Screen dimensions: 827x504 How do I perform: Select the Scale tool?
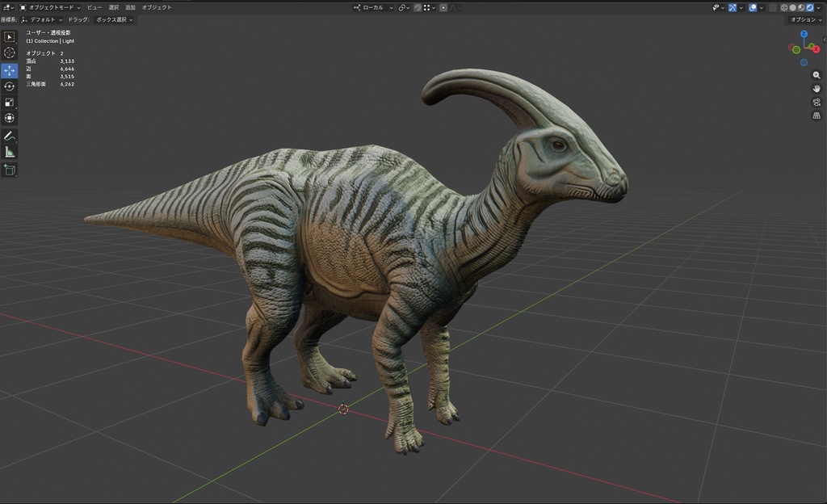pyautogui.click(x=10, y=102)
